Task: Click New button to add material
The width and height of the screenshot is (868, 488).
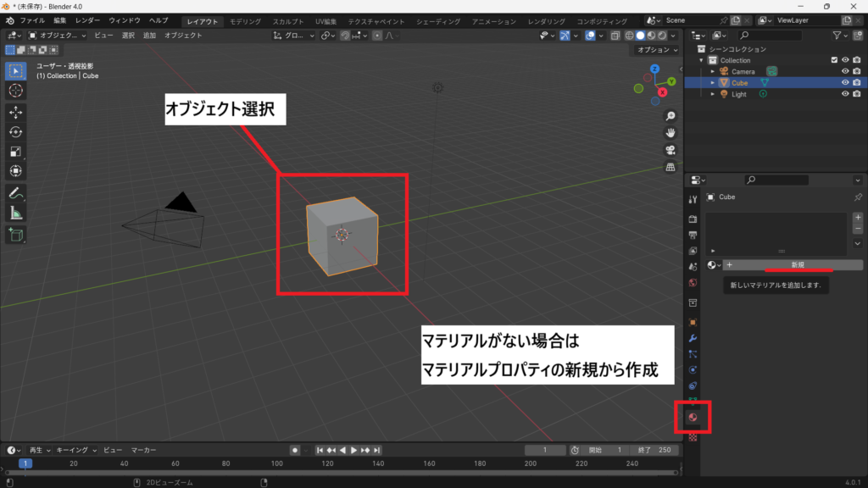Action: (793, 265)
